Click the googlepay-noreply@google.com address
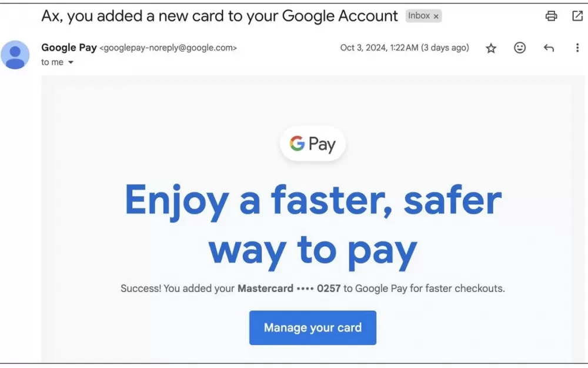Viewport: 588px width, 368px height. (168, 48)
